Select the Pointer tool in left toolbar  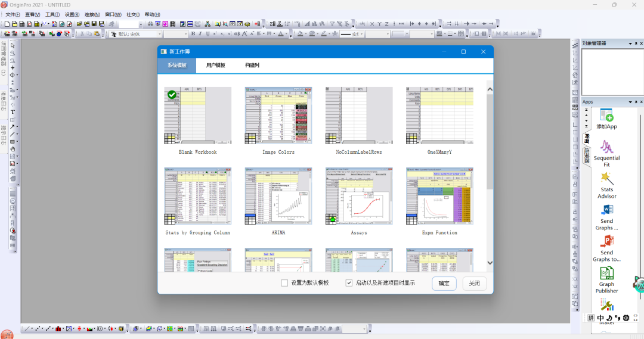coord(13,45)
